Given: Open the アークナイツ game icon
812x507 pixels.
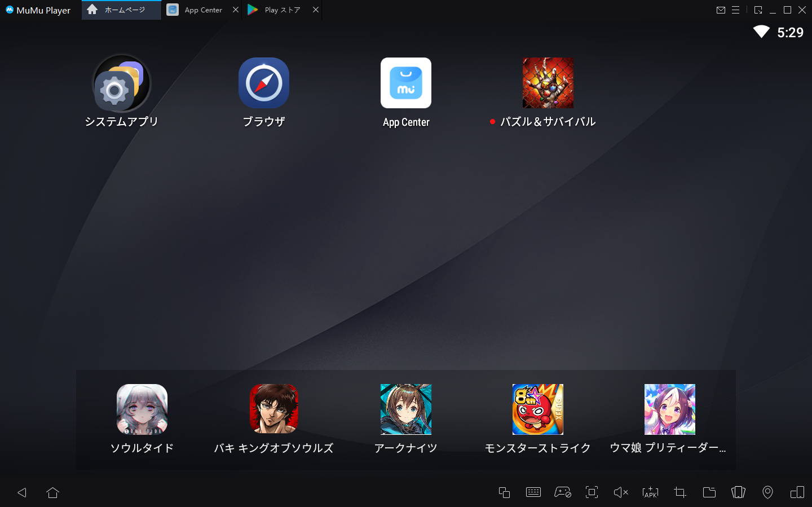Looking at the screenshot, I should (406, 409).
